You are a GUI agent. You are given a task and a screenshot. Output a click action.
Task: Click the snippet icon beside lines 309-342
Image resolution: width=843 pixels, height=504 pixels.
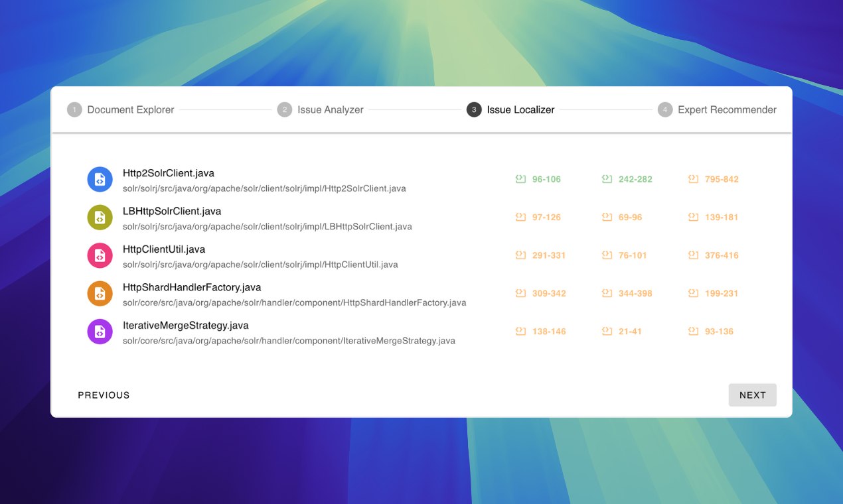520,293
